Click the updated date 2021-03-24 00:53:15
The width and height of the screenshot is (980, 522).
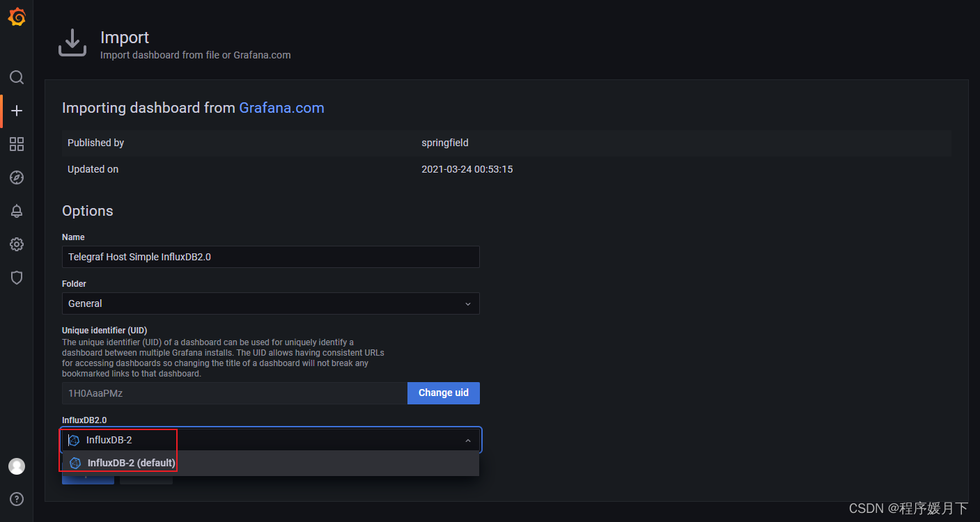click(x=467, y=169)
